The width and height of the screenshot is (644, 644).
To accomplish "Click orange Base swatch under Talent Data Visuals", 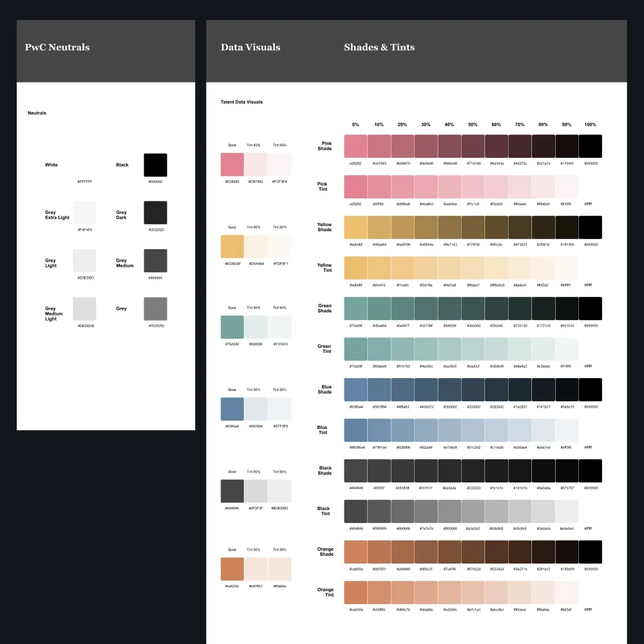I will pos(232,569).
